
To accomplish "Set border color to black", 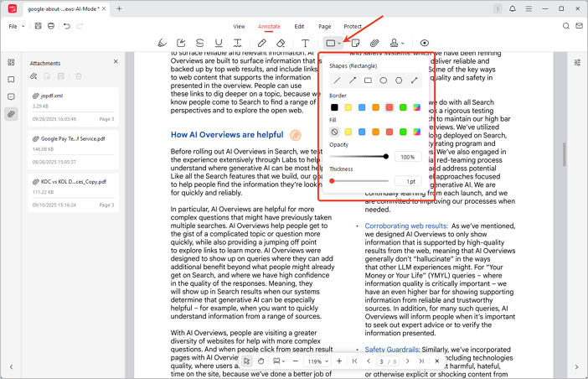I will pos(334,107).
